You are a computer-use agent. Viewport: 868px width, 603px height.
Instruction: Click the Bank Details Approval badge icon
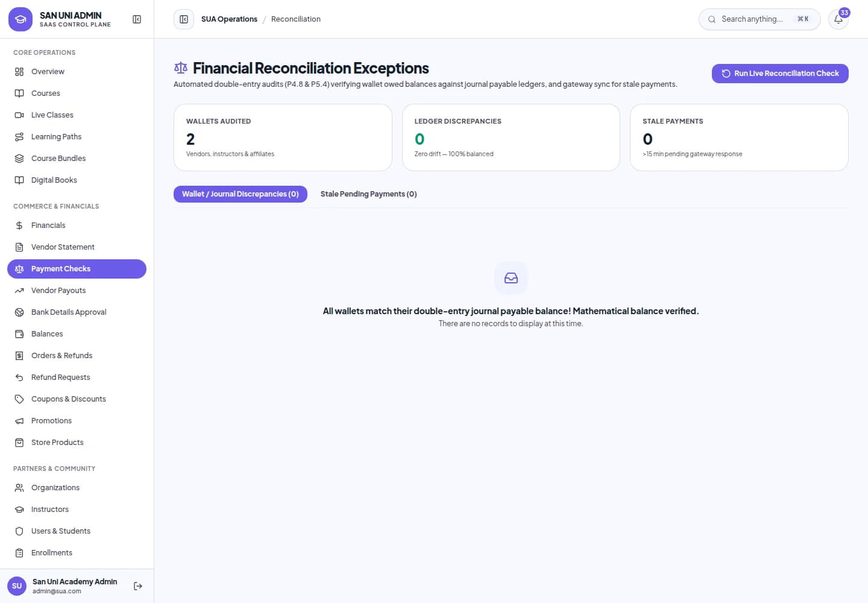(x=19, y=312)
